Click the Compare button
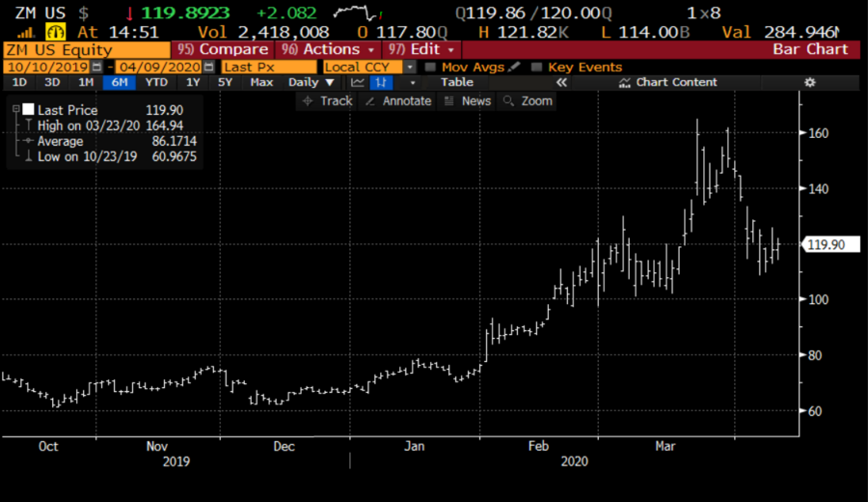The width and height of the screenshot is (868, 502). pos(223,50)
